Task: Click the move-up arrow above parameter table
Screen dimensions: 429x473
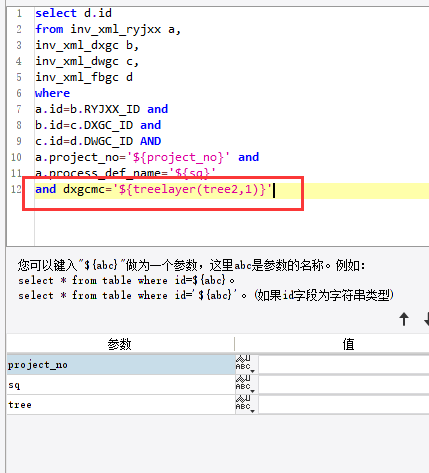Action: pyautogui.click(x=404, y=319)
